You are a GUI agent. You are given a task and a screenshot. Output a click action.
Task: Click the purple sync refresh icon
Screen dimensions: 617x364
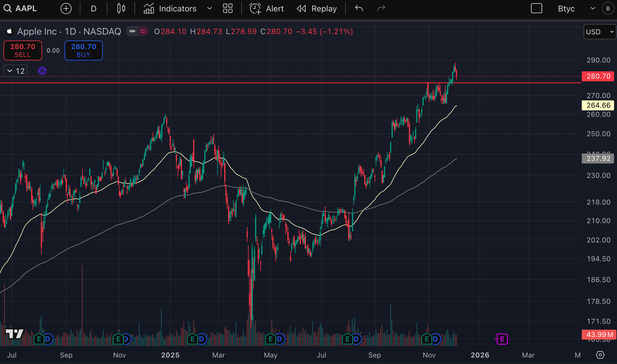pyautogui.click(x=42, y=71)
